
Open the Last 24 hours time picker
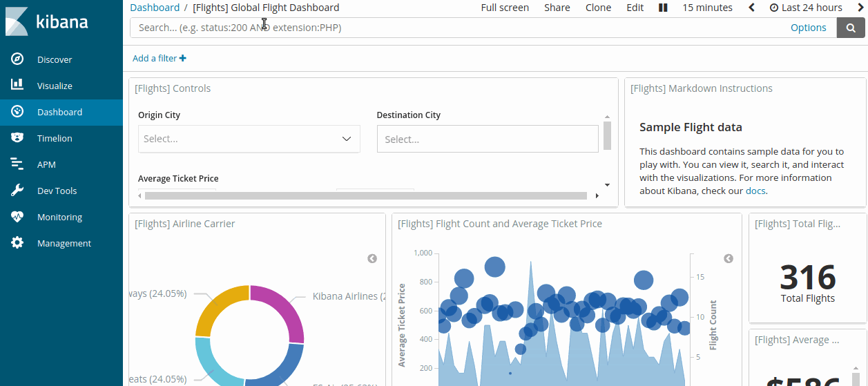pyautogui.click(x=806, y=8)
